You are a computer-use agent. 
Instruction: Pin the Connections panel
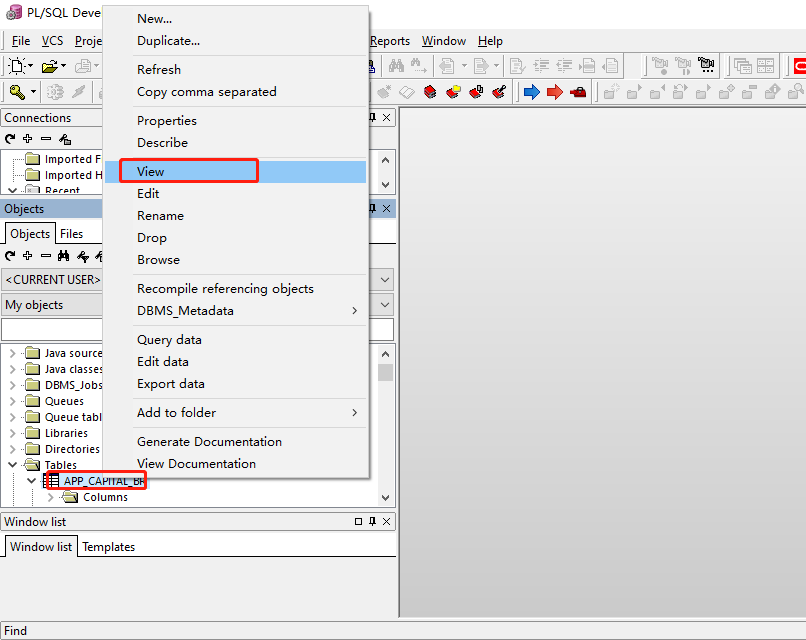pos(373,118)
